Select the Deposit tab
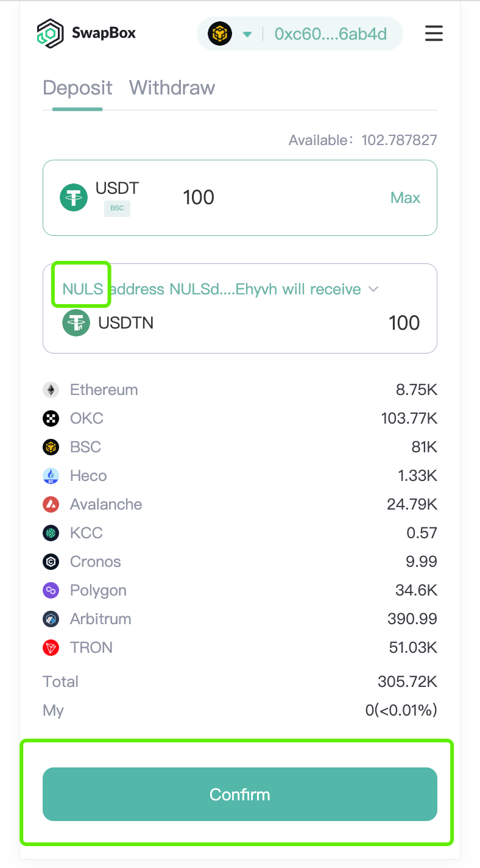This screenshot has width=480, height=868. click(x=77, y=88)
